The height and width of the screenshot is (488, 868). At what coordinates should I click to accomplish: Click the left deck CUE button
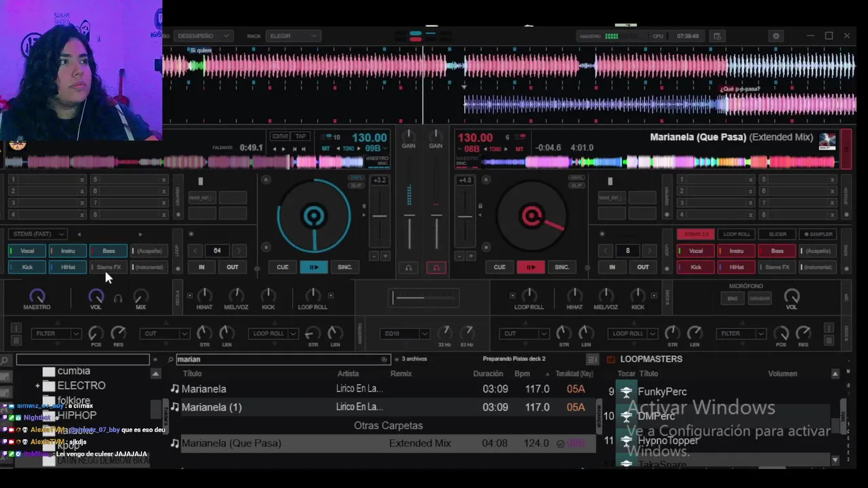(283, 267)
